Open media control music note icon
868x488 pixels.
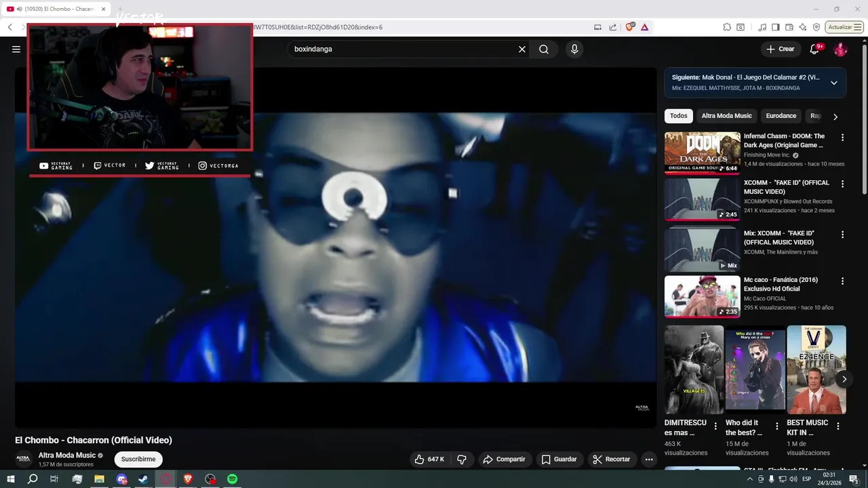tap(762, 27)
